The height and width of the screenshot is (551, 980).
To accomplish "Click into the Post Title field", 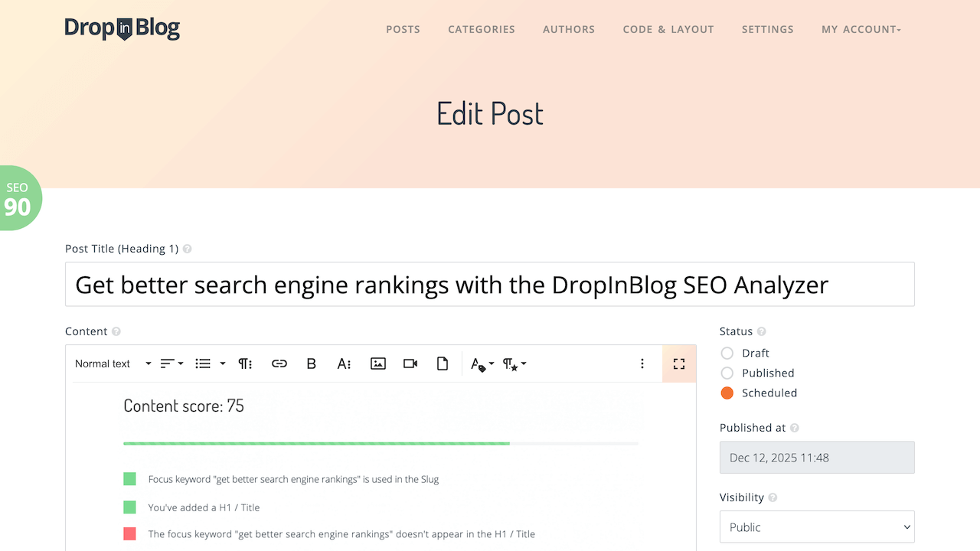I will [x=490, y=285].
